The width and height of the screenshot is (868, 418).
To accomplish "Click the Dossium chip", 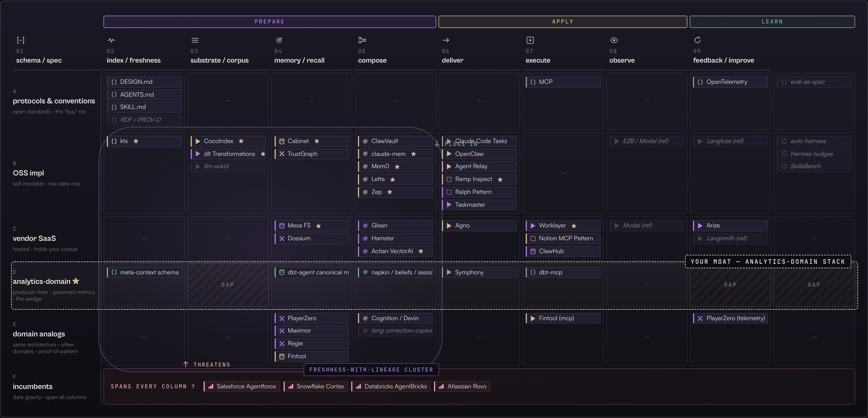I will 312,238.
